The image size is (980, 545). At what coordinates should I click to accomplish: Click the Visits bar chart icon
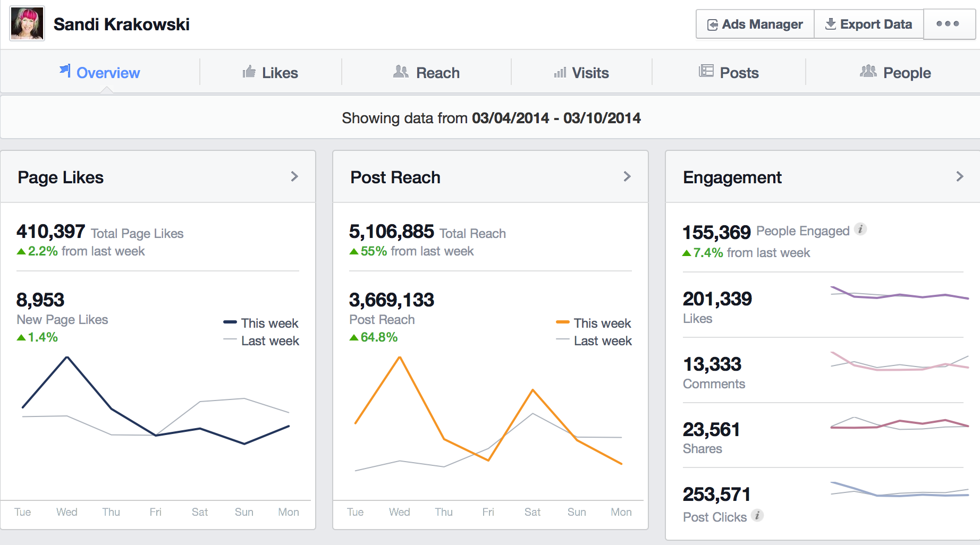[560, 72]
